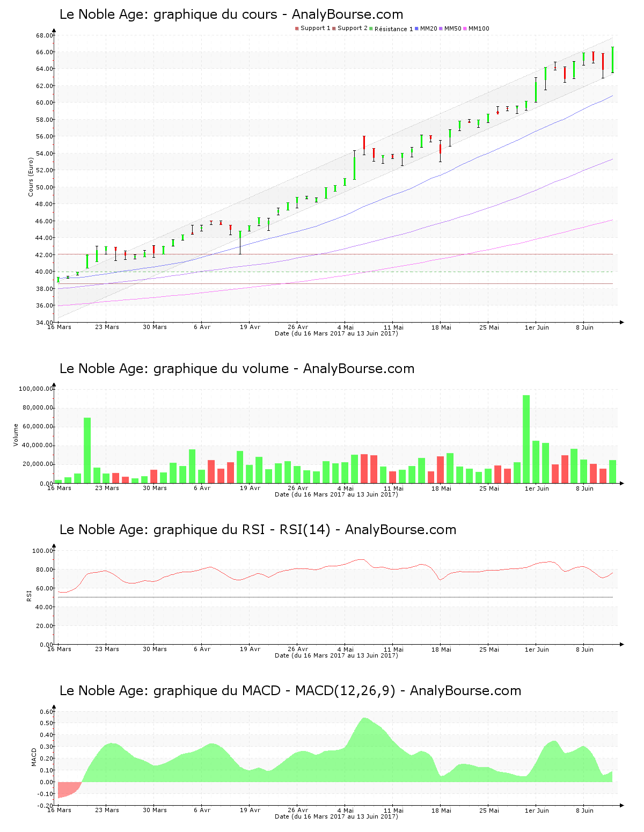The image size is (644, 832).
Task: Click the red negative MACD area near 16 Mars
Action: click(x=67, y=789)
